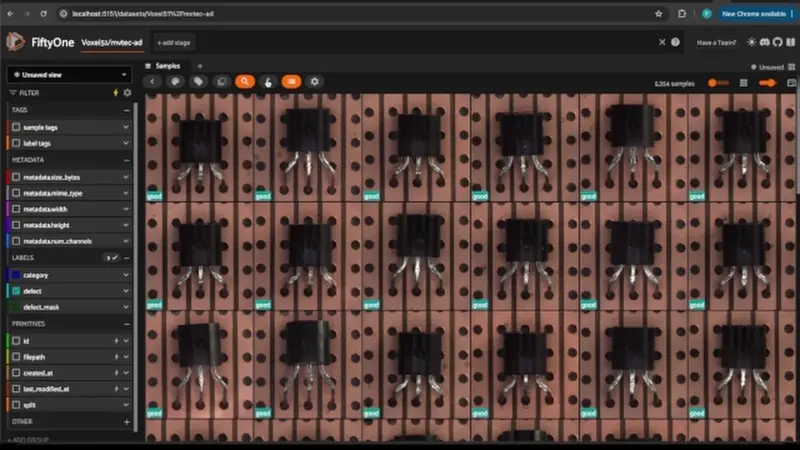Click the New Chrome available button

click(754, 14)
